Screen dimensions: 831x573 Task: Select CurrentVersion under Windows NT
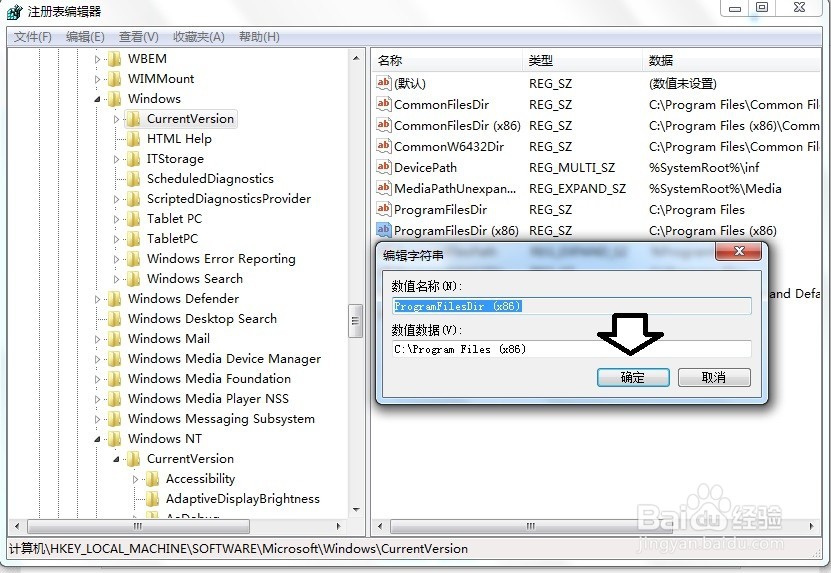tap(190, 459)
